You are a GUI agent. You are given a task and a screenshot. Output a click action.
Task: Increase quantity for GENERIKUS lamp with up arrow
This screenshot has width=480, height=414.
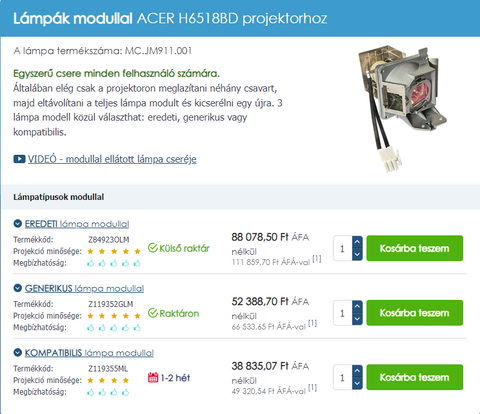pos(357,306)
